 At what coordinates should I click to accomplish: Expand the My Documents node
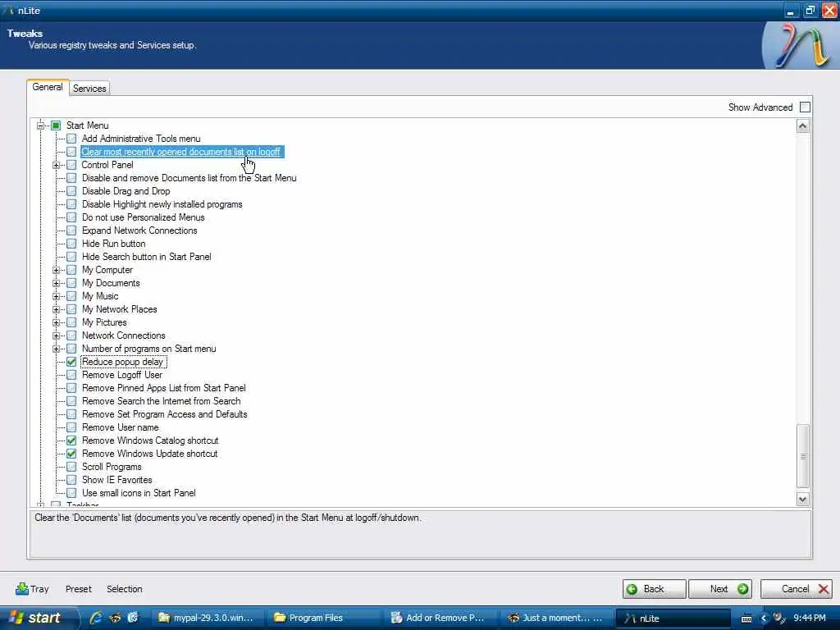tap(57, 283)
